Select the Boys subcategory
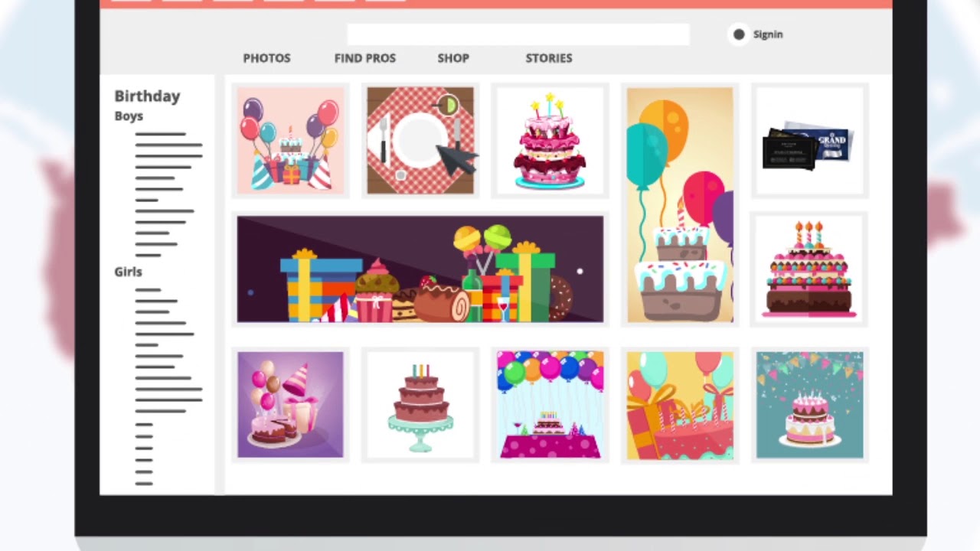 tap(129, 116)
